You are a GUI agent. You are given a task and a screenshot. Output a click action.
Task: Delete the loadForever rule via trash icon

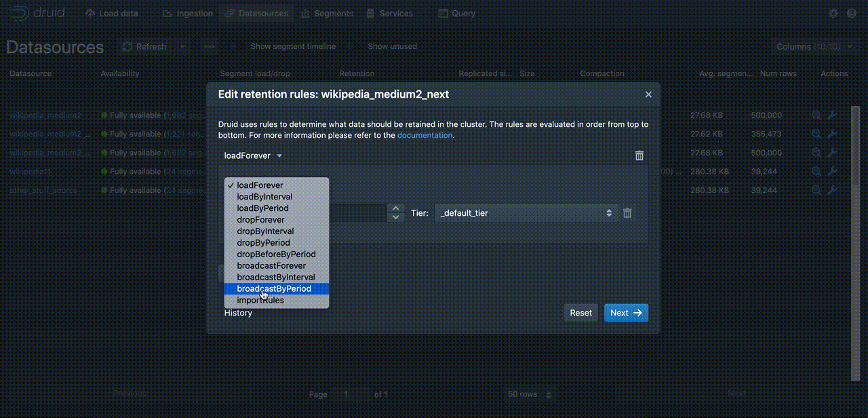[639, 155]
